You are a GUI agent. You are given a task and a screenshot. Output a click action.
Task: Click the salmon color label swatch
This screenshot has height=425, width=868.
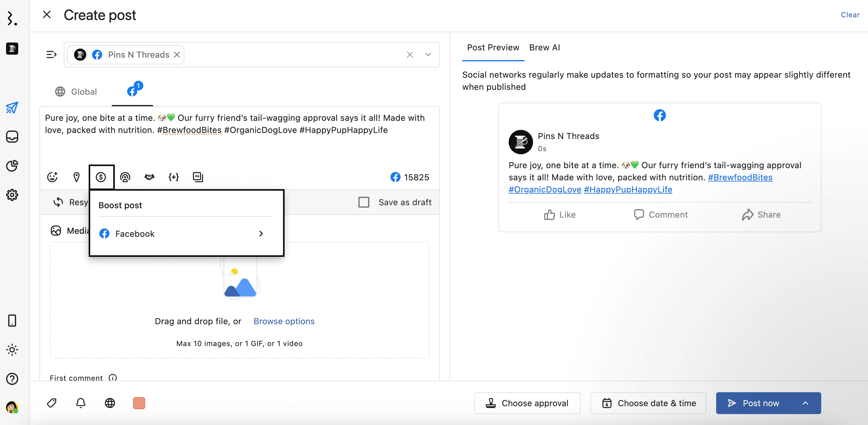click(139, 403)
